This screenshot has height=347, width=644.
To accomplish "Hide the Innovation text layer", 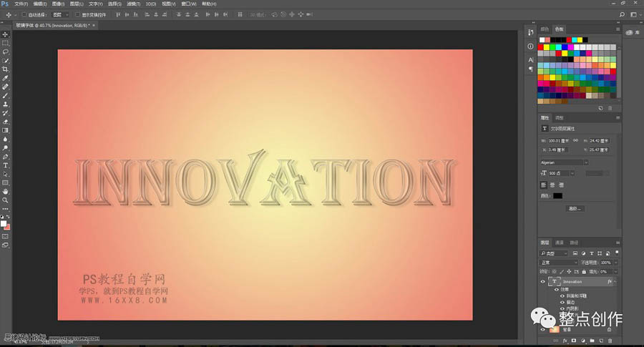I will [542, 282].
